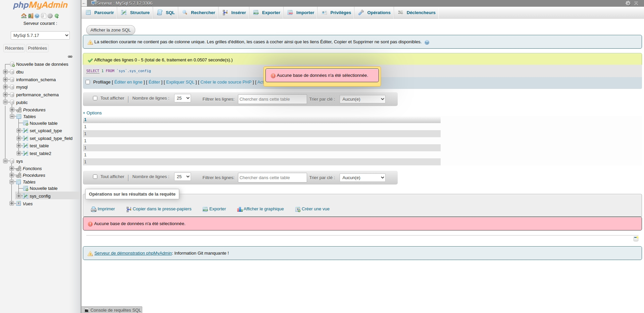Viewport: 644px width, 313px height.
Task: Check Tout afficher below the results grid
Action: 95,176
